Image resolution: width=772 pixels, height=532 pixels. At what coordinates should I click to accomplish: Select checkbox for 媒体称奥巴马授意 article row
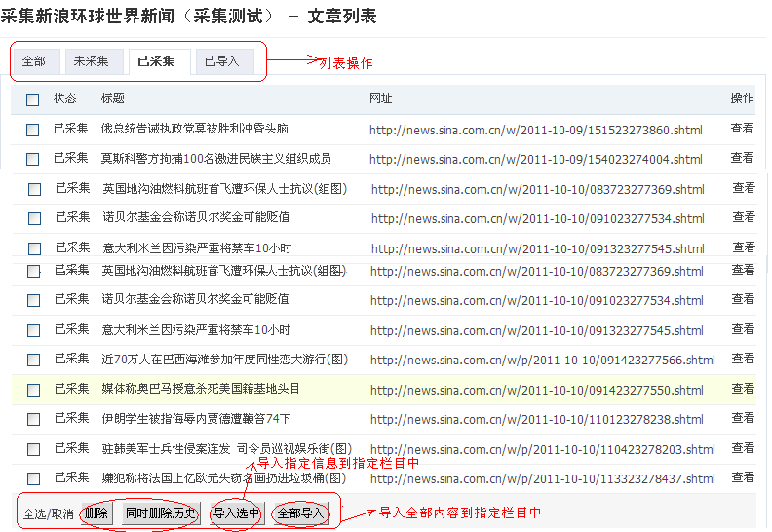pos(34,390)
